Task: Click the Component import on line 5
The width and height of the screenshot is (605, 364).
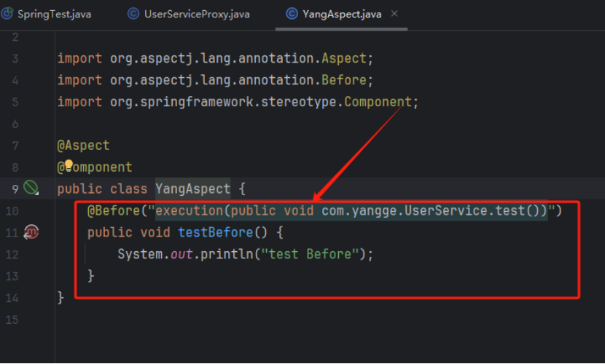Action: pos(378,102)
